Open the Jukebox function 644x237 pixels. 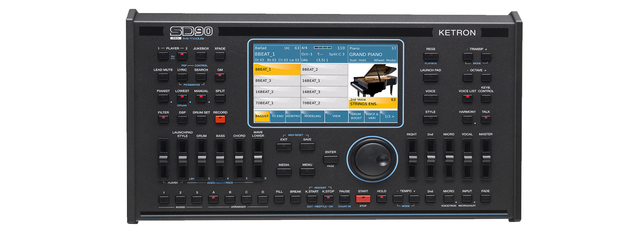tap(201, 56)
